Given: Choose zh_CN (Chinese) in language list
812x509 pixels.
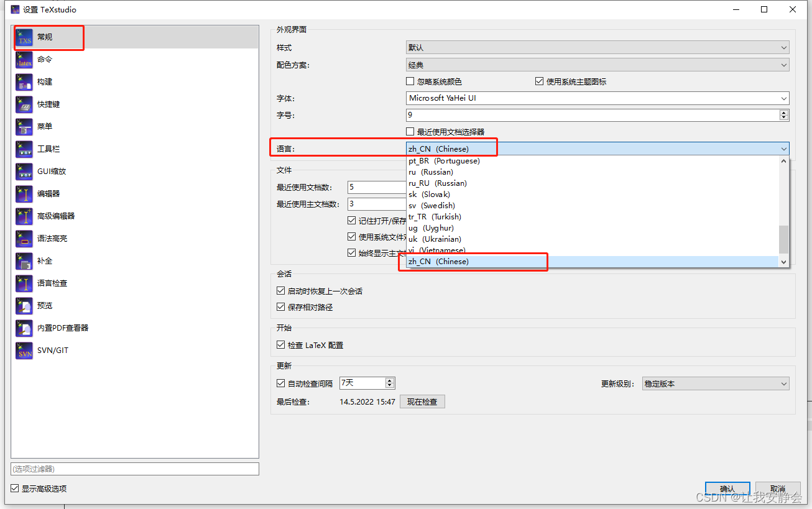Looking at the screenshot, I should [592, 262].
